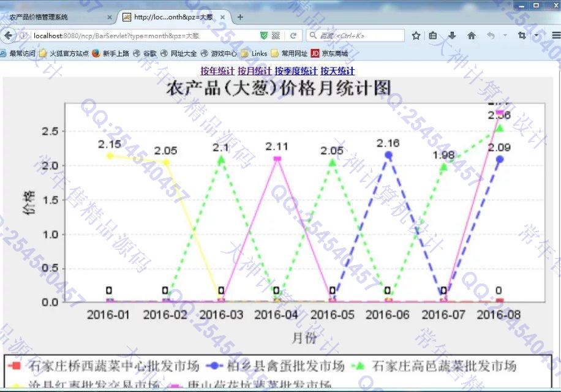
Task: Open the 按季度统计 link
Action: (x=296, y=71)
